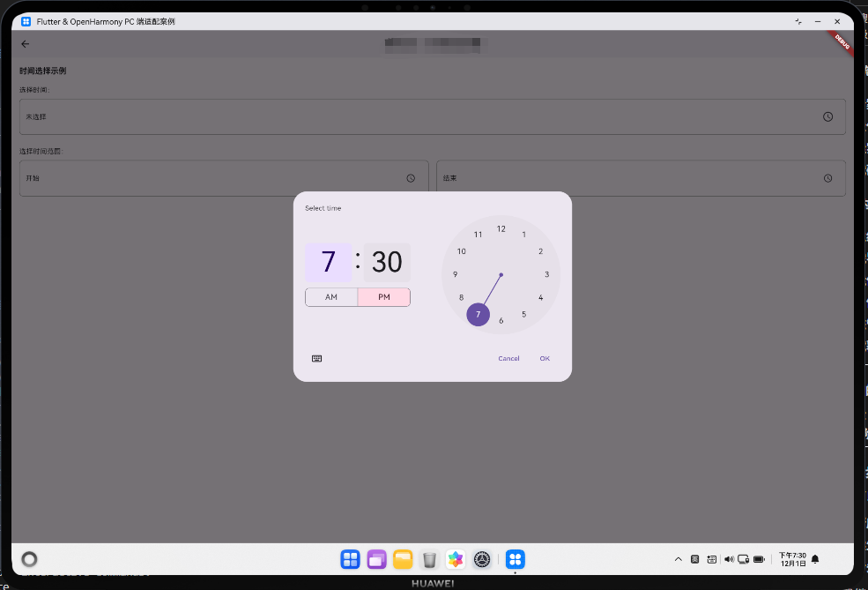868x590 pixels.
Task: Open the purple multi-window dock icon
Action: [x=376, y=559]
